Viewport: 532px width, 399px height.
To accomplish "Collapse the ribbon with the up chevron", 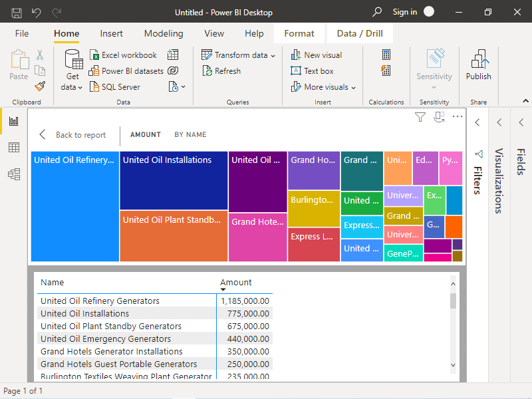I will 525,101.
